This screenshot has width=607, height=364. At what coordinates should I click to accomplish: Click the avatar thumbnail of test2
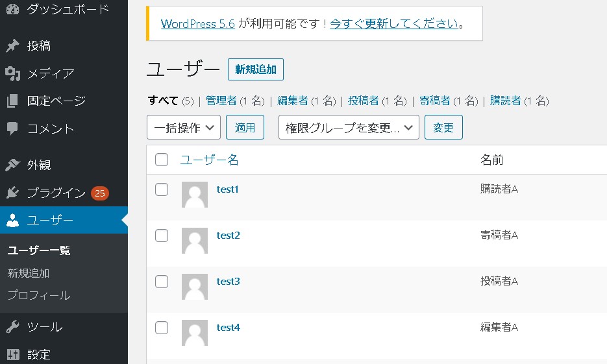(x=195, y=241)
